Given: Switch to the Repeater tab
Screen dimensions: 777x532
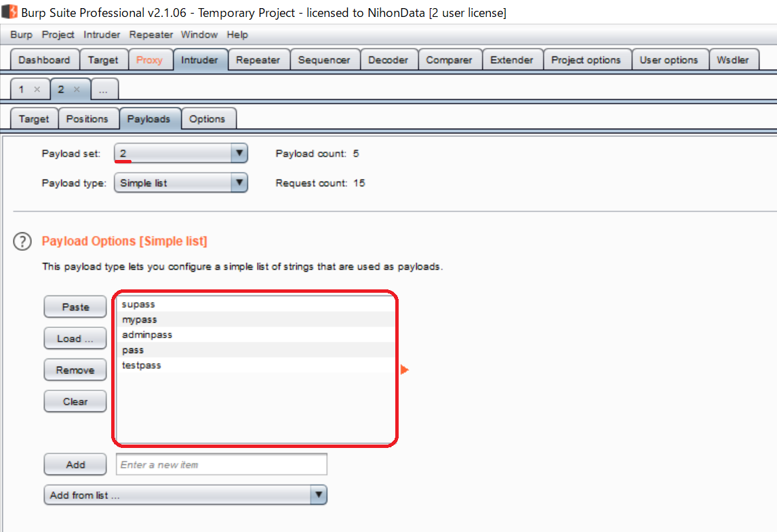Looking at the screenshot, I should coord(258,60).
